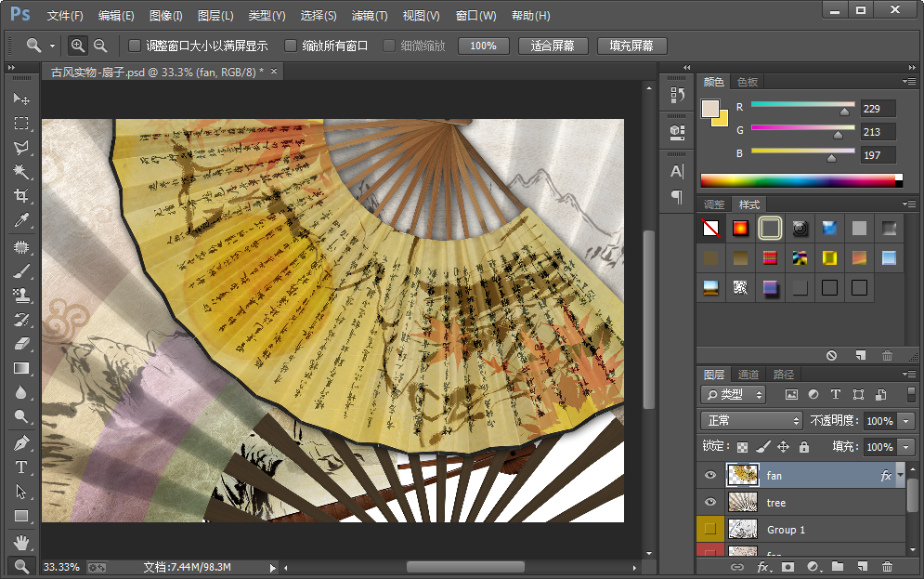Select the Hand tool
Image resolution: width=924 pixels, height=579 pixels.
tap(21, 541)
